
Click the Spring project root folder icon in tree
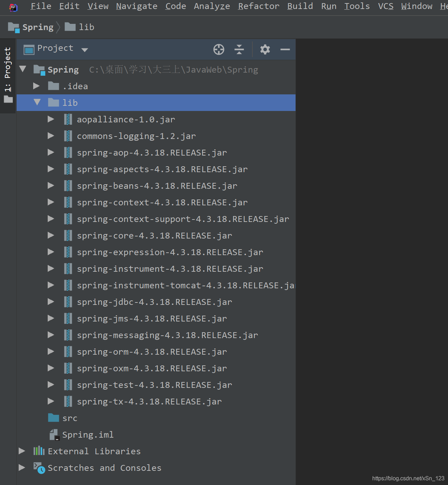tap(39, 70)
